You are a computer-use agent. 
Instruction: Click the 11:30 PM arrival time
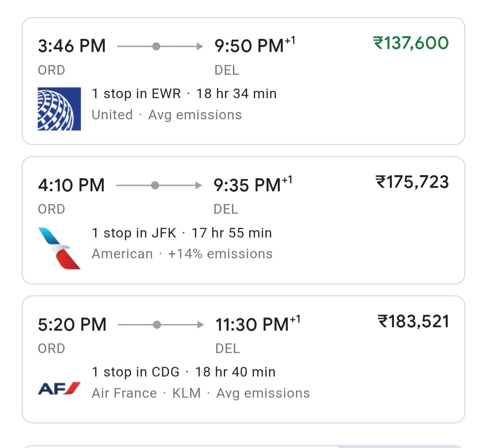coord(252,325)
